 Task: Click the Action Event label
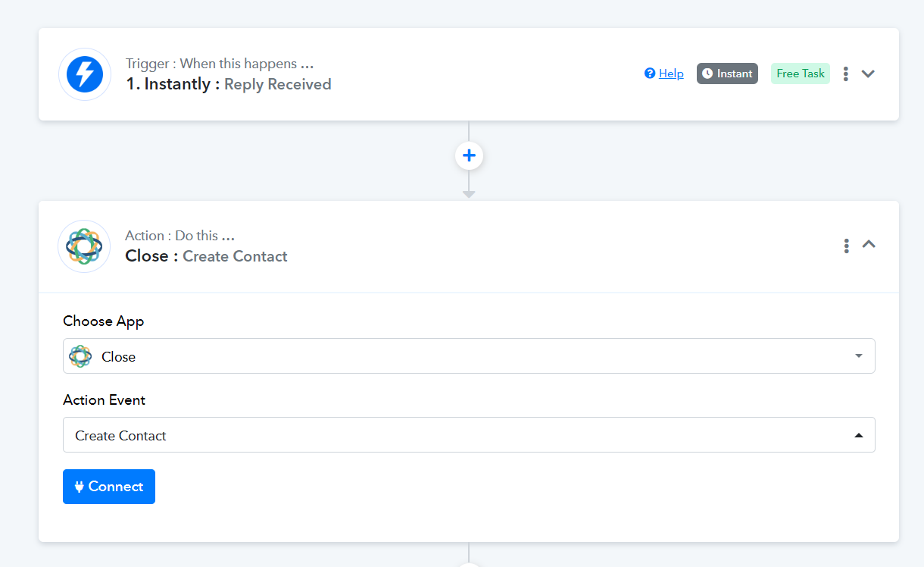click(105, 400)
